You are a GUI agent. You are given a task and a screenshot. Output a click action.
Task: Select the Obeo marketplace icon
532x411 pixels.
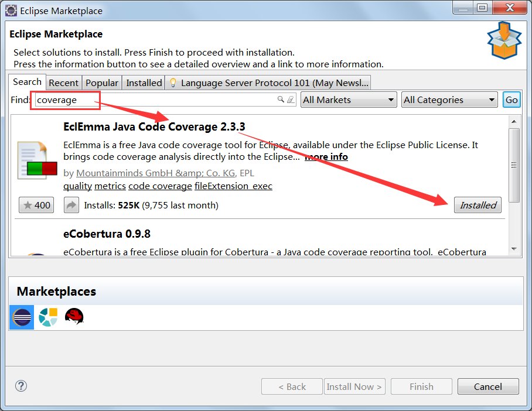click(x=48, y=317)
